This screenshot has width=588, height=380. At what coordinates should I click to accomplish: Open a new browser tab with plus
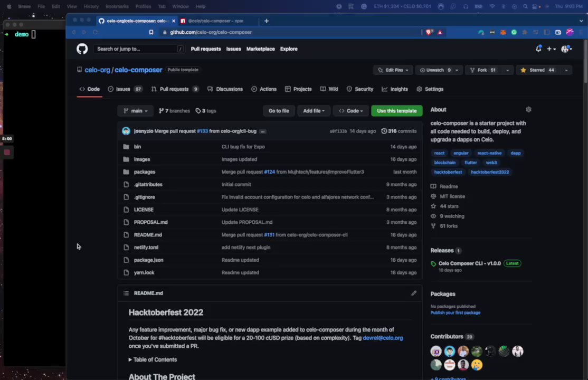(x=266, y=21)
